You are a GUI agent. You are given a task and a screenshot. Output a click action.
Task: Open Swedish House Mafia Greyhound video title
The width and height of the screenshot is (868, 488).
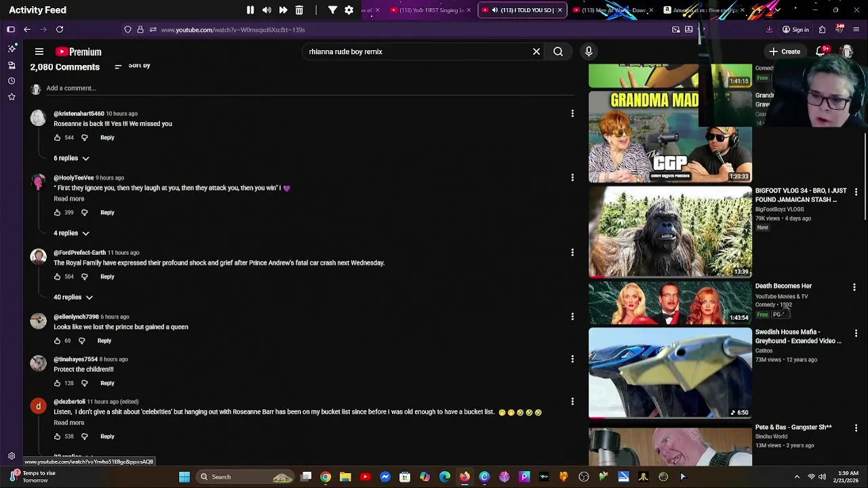798,336
